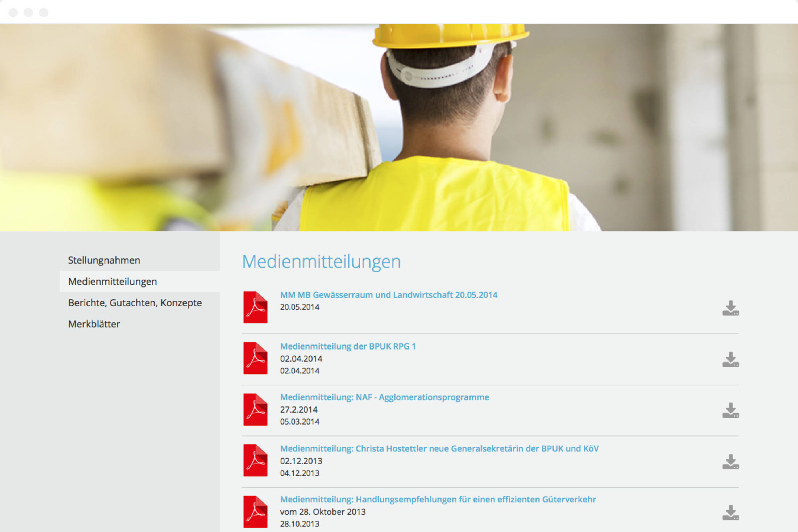The height and width of the screenshot is (532, 798).
Task: Click PDF icon for NAF Agglomerationsprogramme
Action: click(255, 410)
